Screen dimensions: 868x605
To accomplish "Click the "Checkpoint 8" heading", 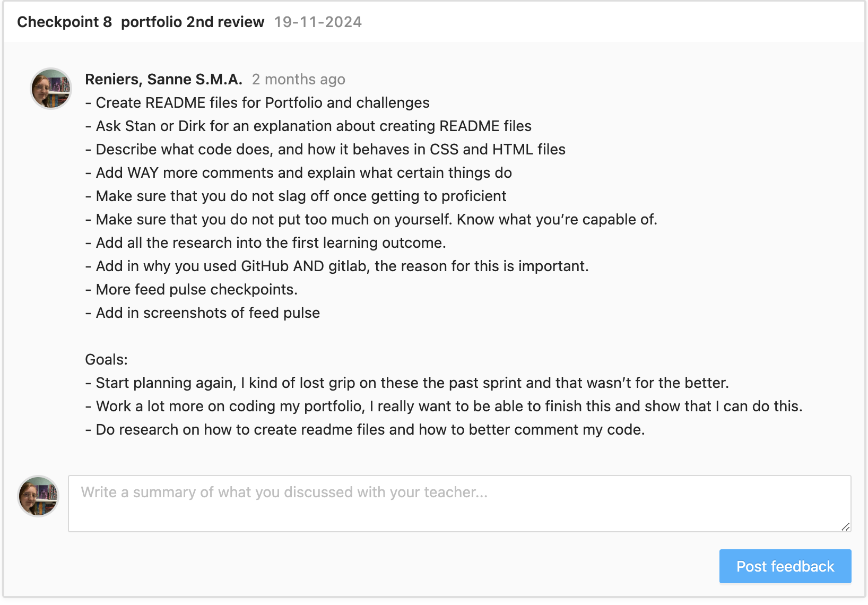I will point(64,22).
